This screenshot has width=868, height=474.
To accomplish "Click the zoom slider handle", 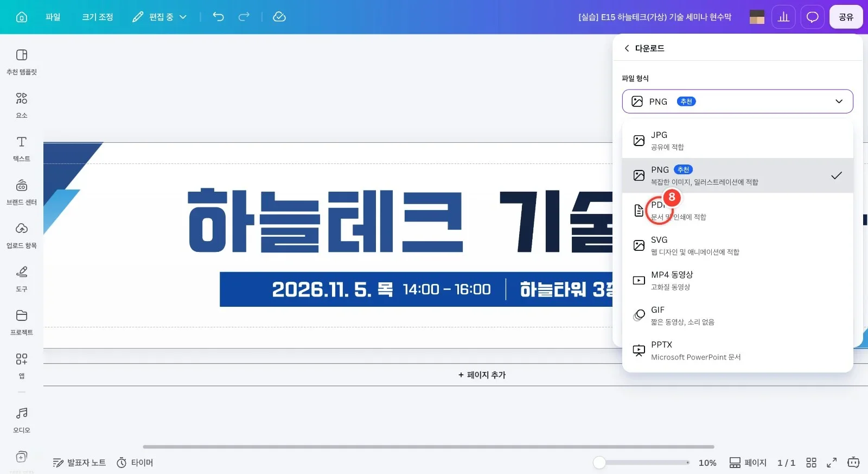I will coord(599,463).
